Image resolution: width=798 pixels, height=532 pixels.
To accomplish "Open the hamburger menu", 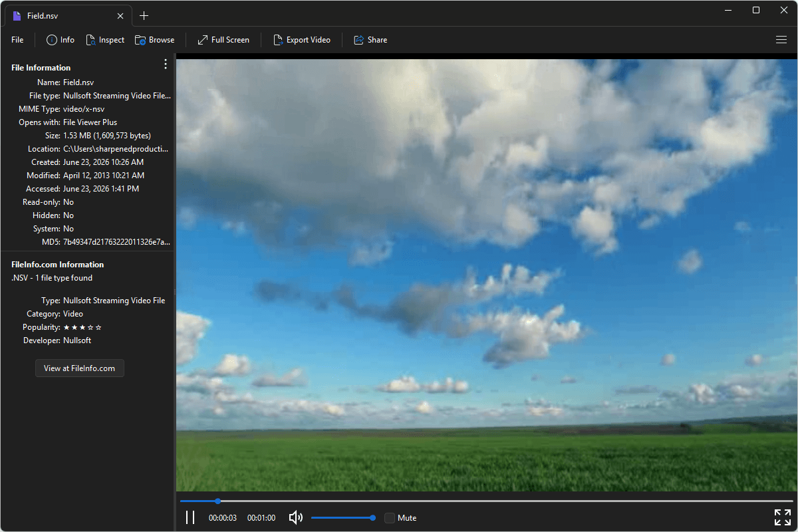I will (x=781, y=40).
